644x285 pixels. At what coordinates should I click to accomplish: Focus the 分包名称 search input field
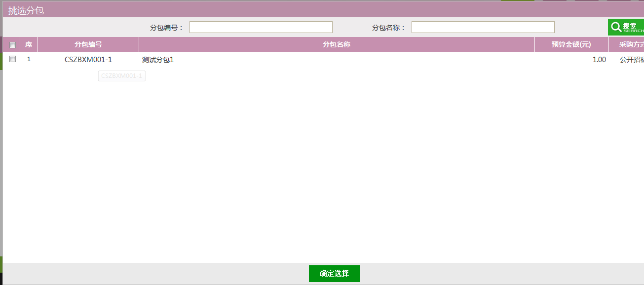pyautogui.click(x=483, y=27)
